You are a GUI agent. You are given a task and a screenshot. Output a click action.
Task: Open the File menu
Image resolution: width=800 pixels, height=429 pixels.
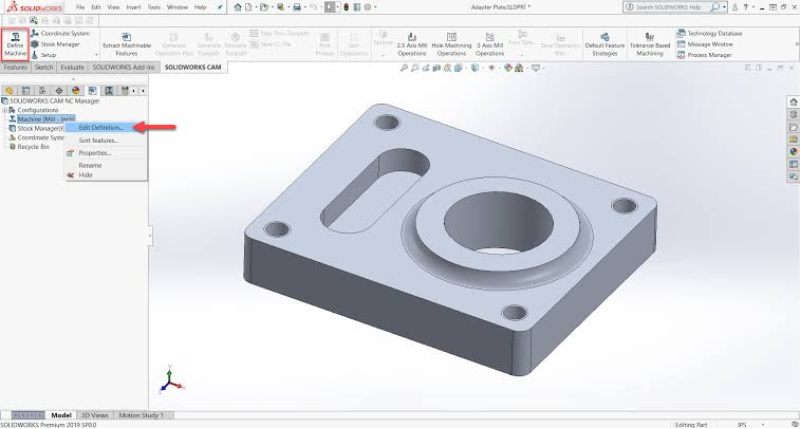click(80, 7)
